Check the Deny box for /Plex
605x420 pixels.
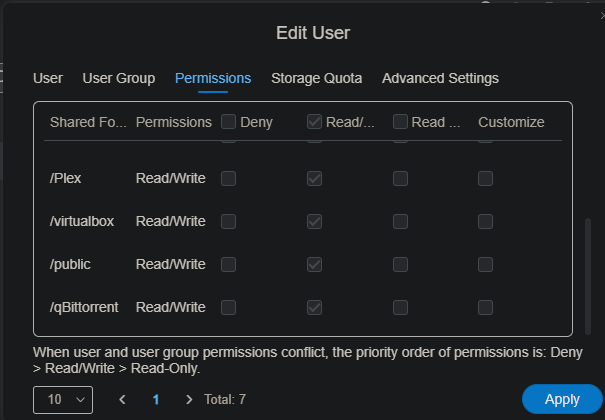(x=229, y=178)
